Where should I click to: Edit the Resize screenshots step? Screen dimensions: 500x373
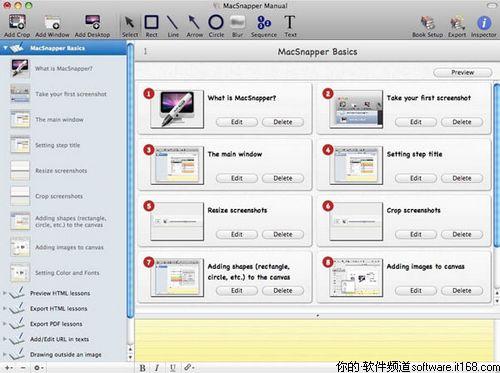(x=237, y=234)
